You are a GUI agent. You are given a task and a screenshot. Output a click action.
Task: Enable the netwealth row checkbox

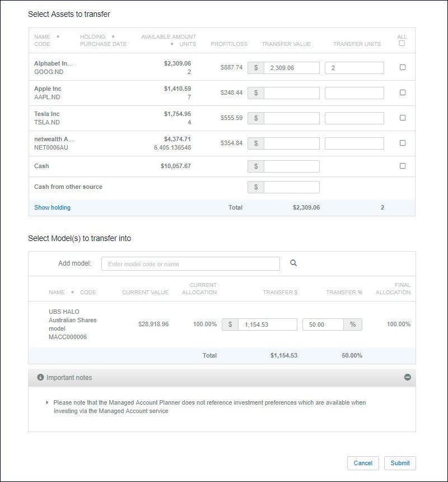coord(402,143)
